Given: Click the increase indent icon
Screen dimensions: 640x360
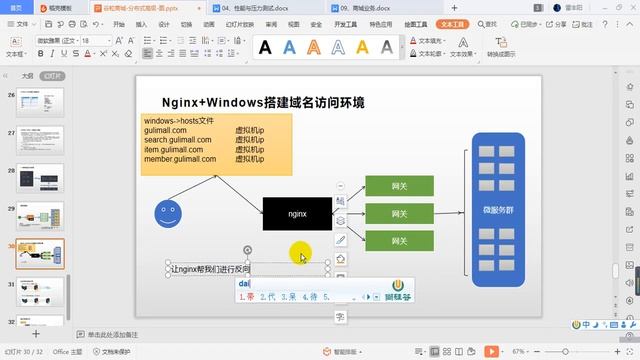Looking at the screenshot, I should (x=192, y=40).
